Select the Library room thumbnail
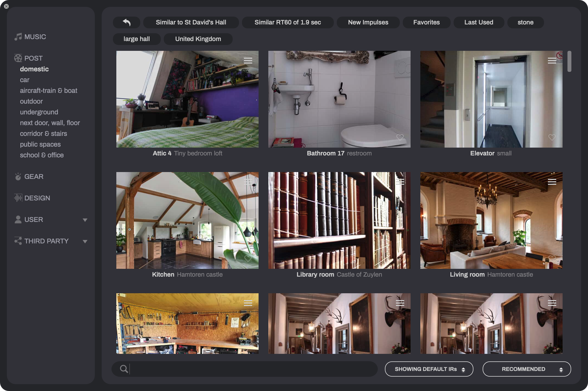The image size is (588, 391). pos(339,220)
